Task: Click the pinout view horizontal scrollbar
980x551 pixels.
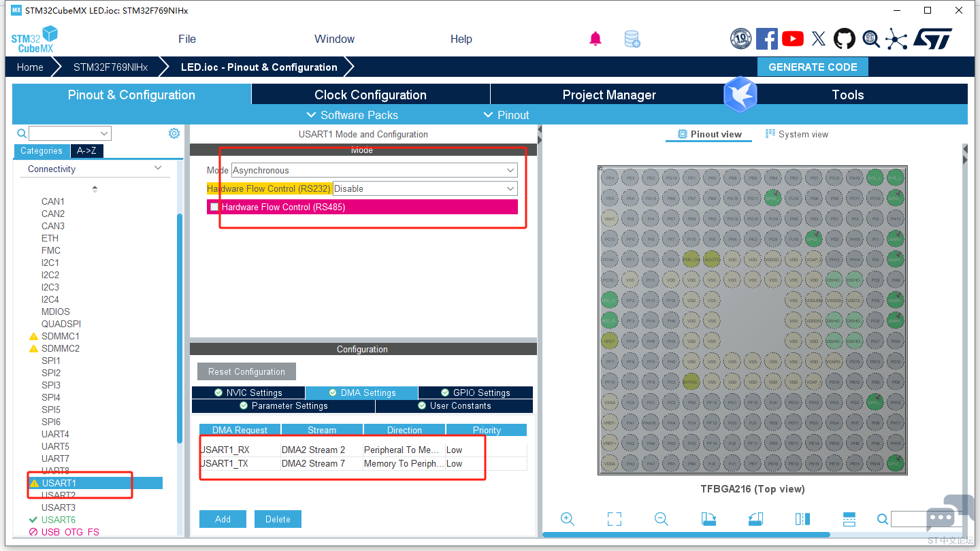Action: point(686,535)
